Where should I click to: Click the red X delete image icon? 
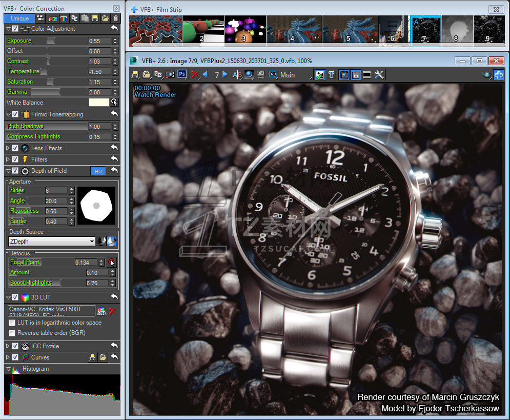pyautogui.click(x=195, y=75)
